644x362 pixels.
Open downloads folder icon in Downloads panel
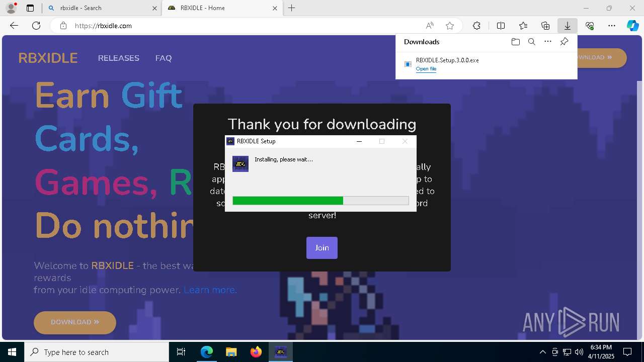coord(515,42)
